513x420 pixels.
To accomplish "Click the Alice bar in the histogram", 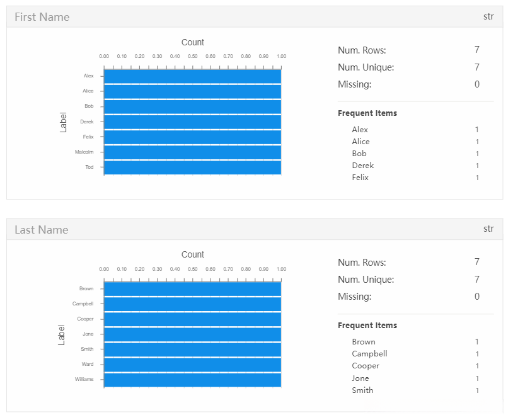I will click(x=192, y=91).
